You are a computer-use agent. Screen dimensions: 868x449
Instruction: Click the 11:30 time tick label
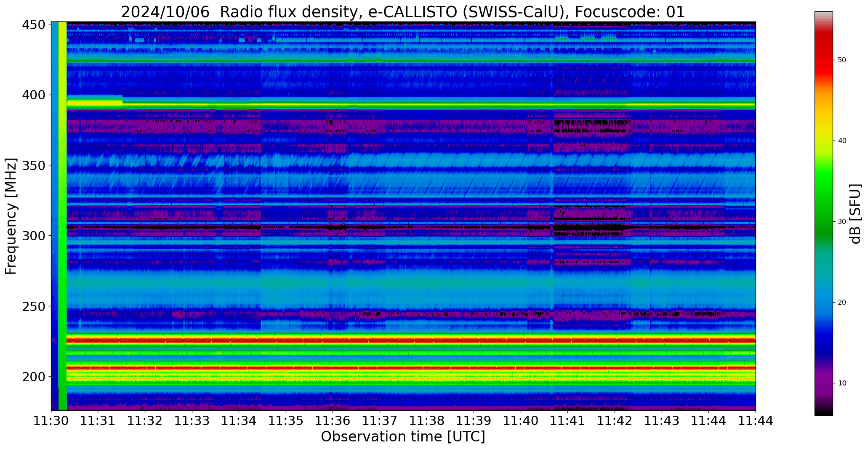pos(51,420)
